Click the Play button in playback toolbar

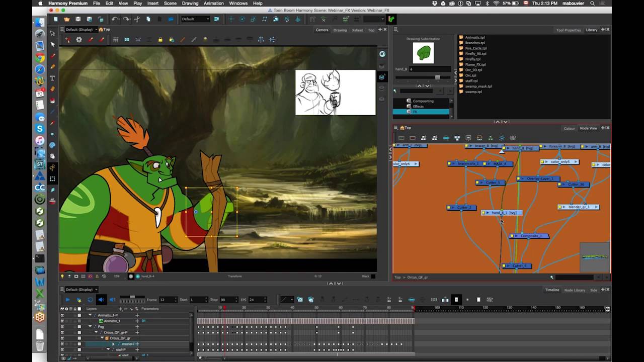(67, 300)
